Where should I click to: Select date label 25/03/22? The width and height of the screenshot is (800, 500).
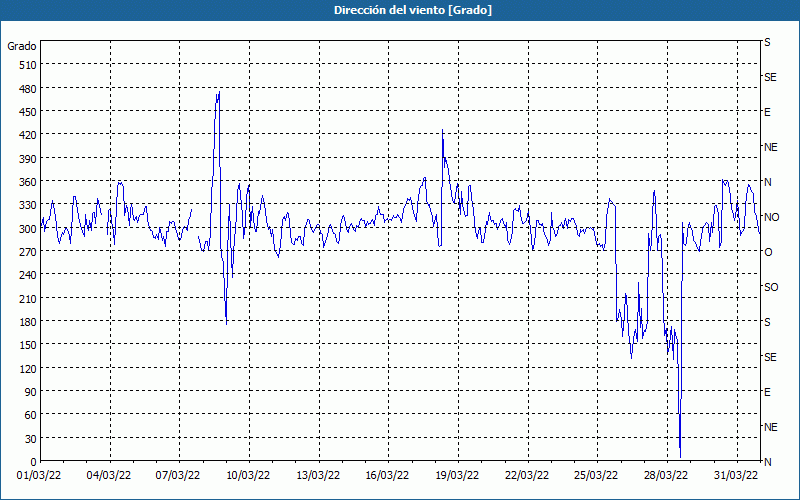596,476
